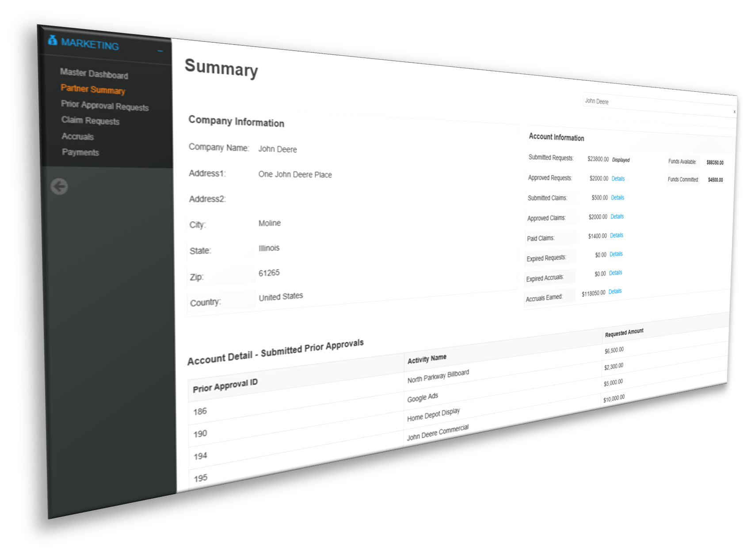The width and height of the screenshot is (747, 560).
Task: Click the country value United States
Action: tap(281, 297)
